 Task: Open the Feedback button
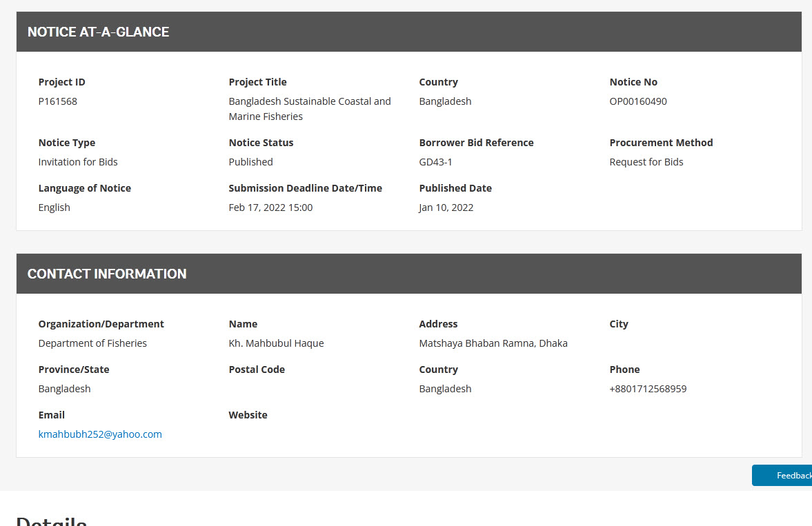tap(786, 476)
